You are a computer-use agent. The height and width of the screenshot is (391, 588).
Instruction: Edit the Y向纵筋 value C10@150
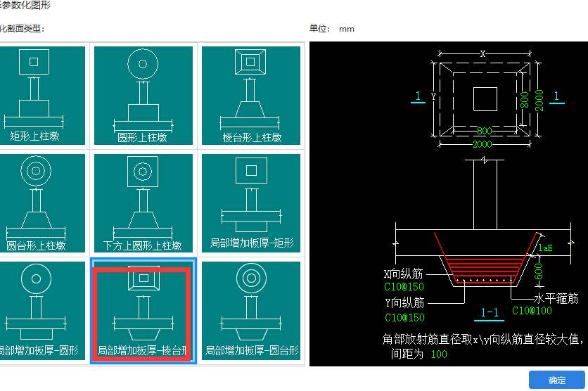point(404,318)
